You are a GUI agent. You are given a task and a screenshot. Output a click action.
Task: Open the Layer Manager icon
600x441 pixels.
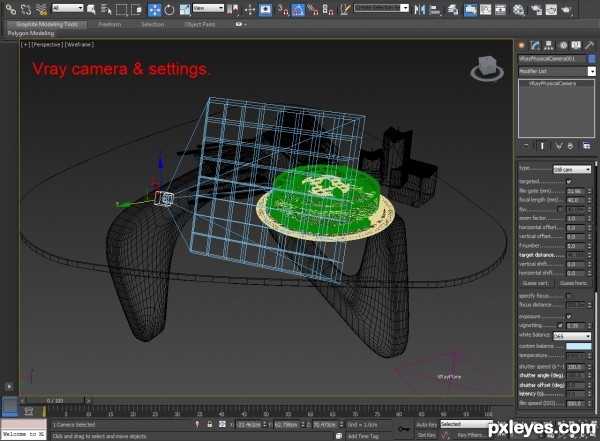coord(453,9)
